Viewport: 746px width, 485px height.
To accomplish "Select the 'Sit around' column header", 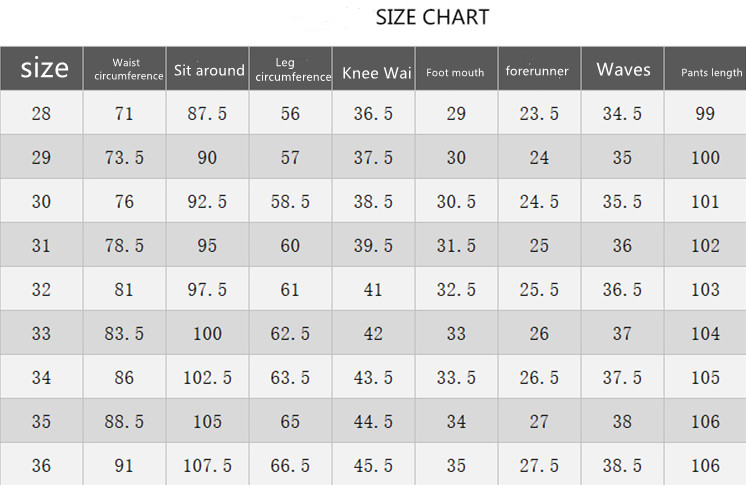I will (x=209, y=70).
